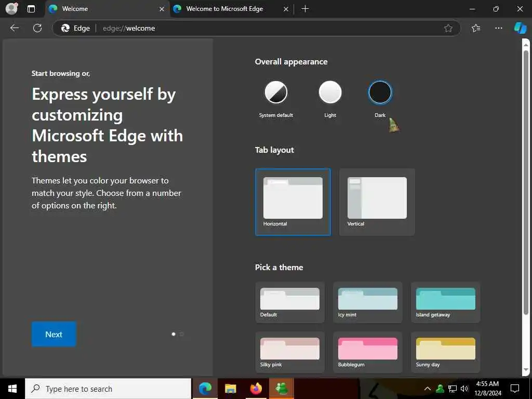Viewport: 532px width, 399px height.
Task: Open Firefox from the taskbar
Action: coord(256,389)
